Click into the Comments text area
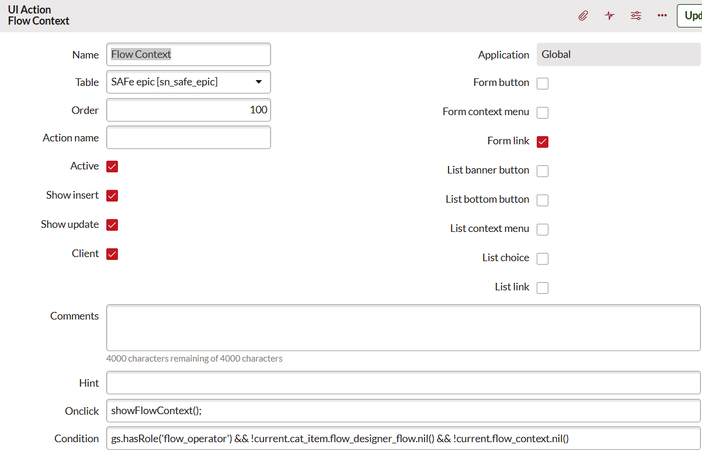Image resolution: width=702 pixels, height=451 pixels. 403,327
